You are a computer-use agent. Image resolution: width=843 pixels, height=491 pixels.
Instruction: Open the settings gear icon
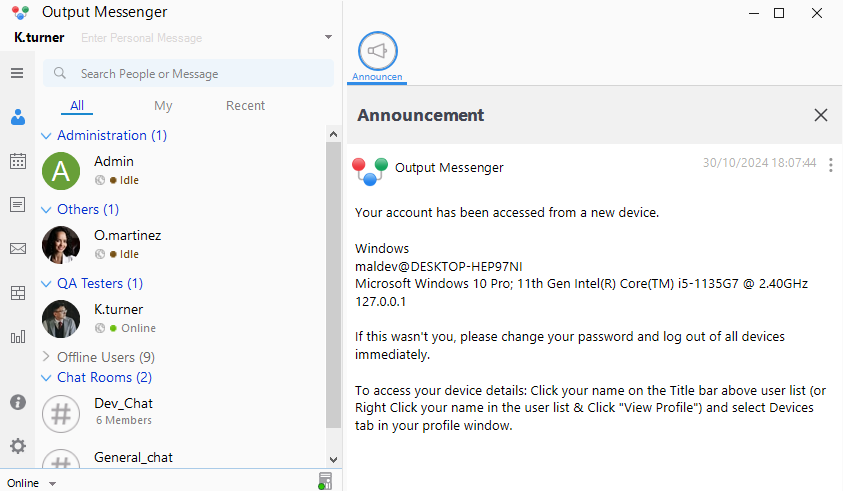point(18,446)
